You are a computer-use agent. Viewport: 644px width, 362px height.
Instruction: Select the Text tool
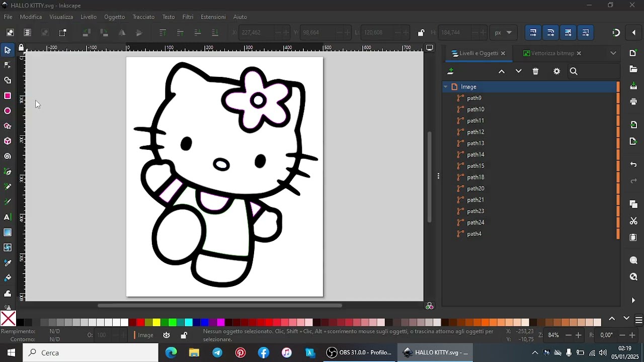click(8, 217)
